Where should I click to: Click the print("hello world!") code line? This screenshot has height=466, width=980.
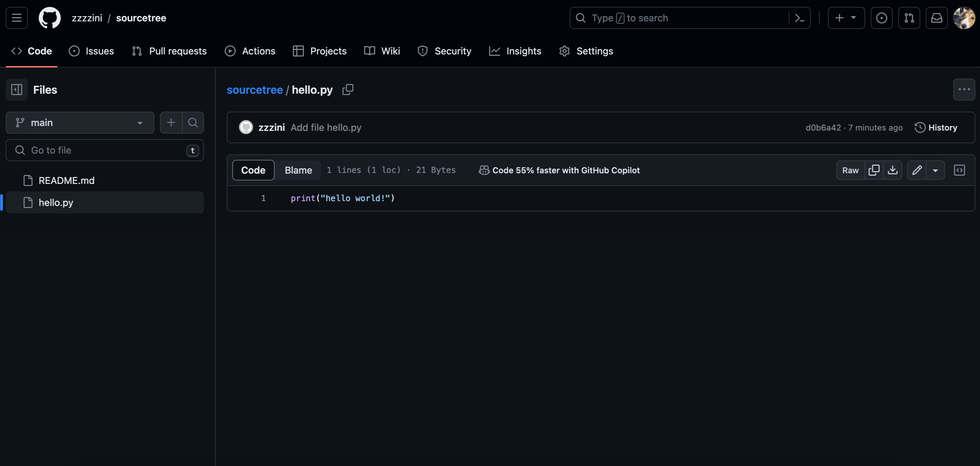tap(343, 198)
